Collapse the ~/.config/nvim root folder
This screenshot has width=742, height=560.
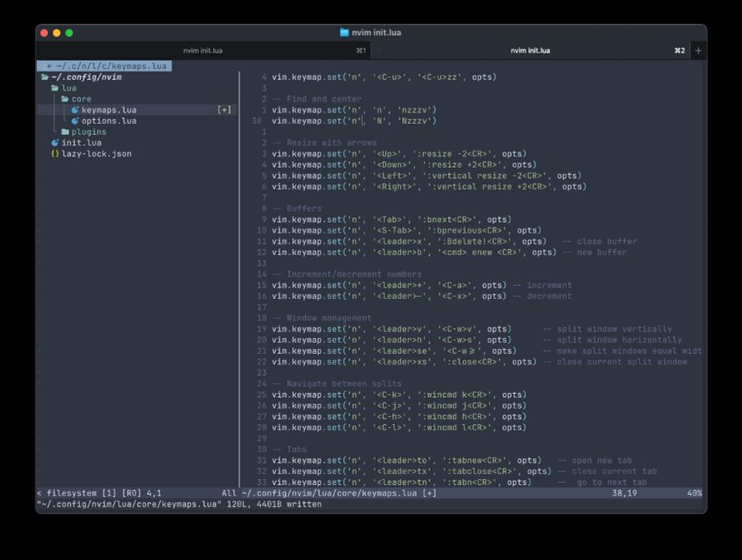click(x=45, y=77)
